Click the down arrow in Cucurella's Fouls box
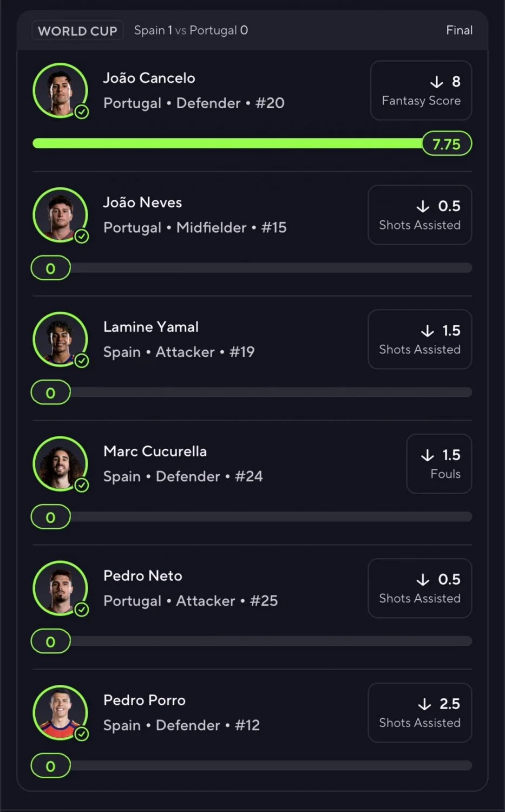Screen dimensions: 505x812 (x=428, y=455)
